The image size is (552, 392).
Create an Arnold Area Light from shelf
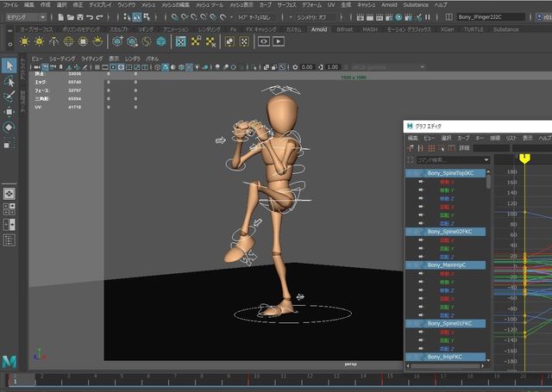coord(24,41)
